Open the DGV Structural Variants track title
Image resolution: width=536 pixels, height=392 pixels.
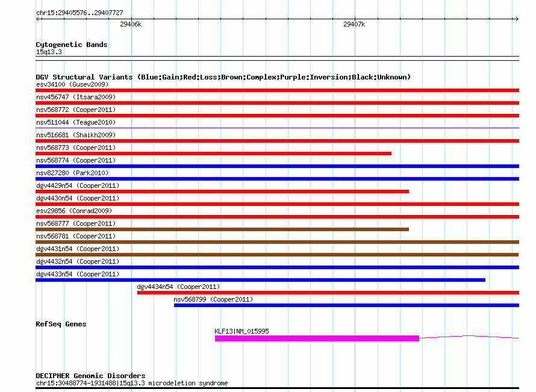(223, 77)
